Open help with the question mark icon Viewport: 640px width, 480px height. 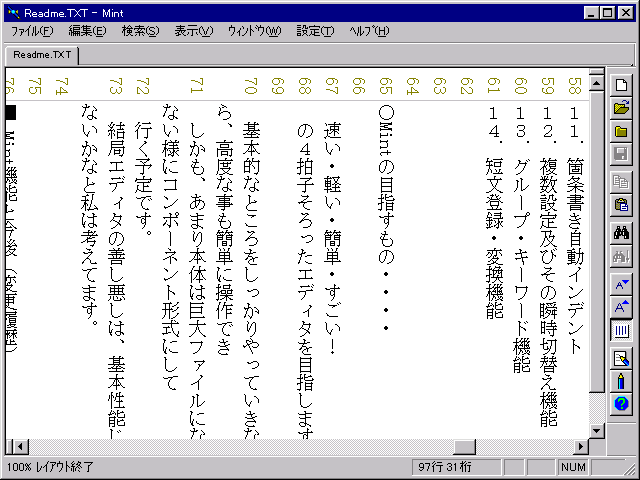tap(621, 404)
